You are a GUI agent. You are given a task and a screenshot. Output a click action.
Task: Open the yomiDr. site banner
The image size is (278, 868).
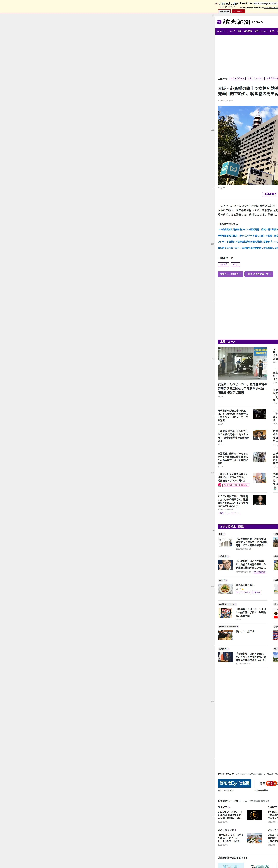coord(260,865)
